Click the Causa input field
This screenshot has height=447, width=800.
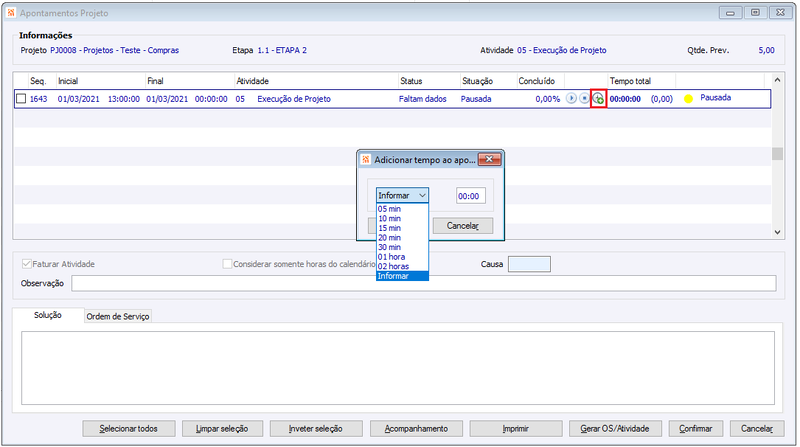pyautogui.click(x=529, y=264)
